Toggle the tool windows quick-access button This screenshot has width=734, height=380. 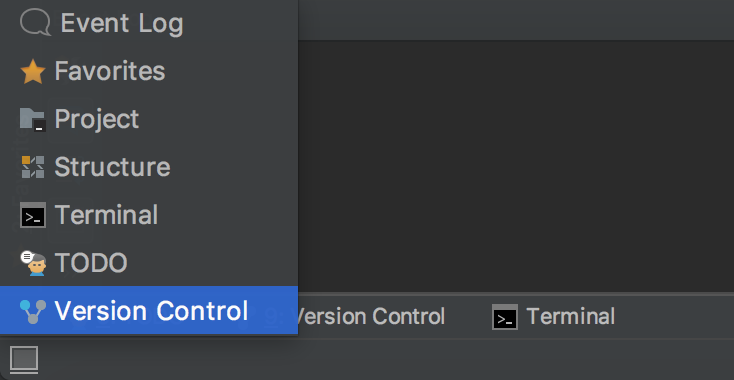24,360
